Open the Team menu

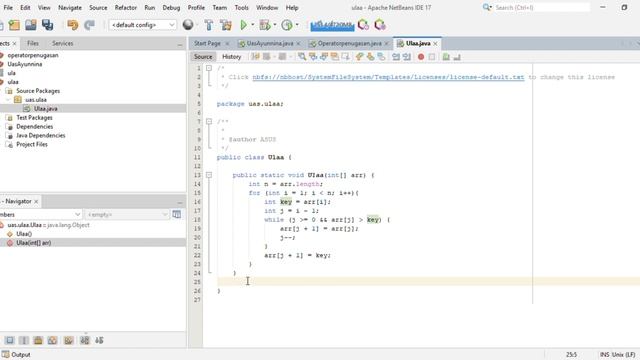220,7
